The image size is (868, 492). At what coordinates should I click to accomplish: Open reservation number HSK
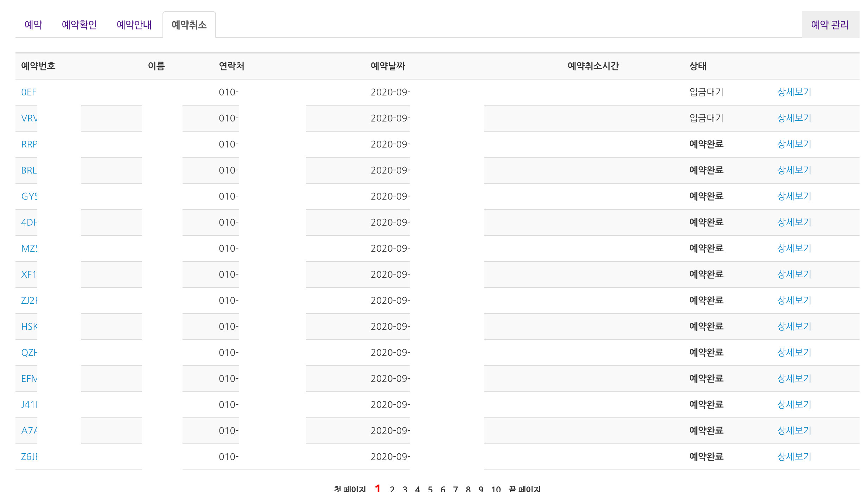click(29, 327)
